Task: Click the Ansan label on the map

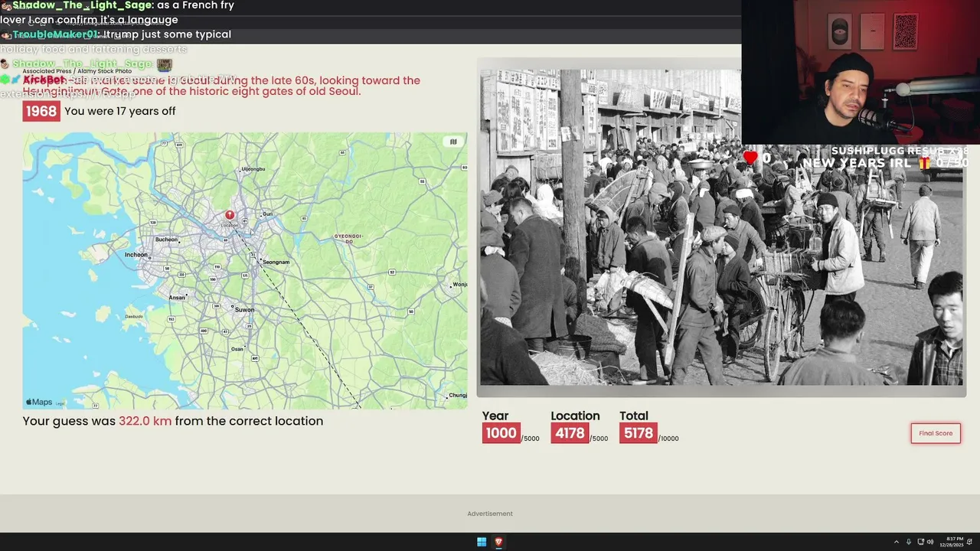Action: click(177, 298)
